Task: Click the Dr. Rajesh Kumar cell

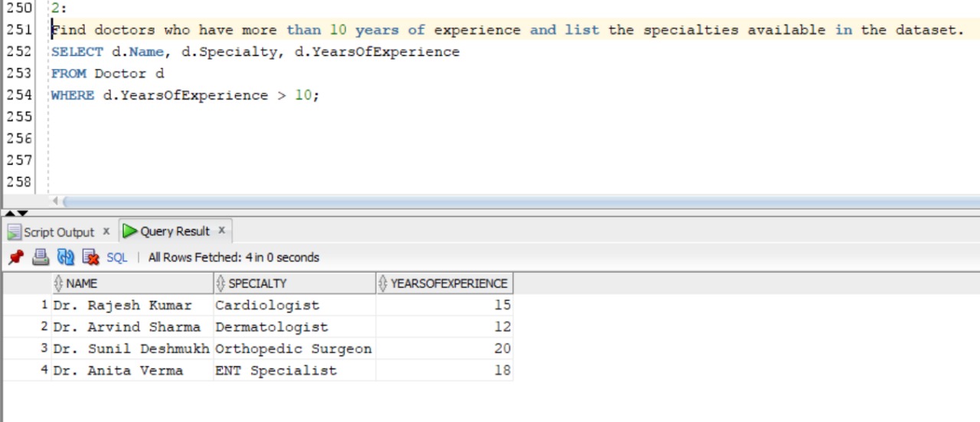Action: coord(133,305)
